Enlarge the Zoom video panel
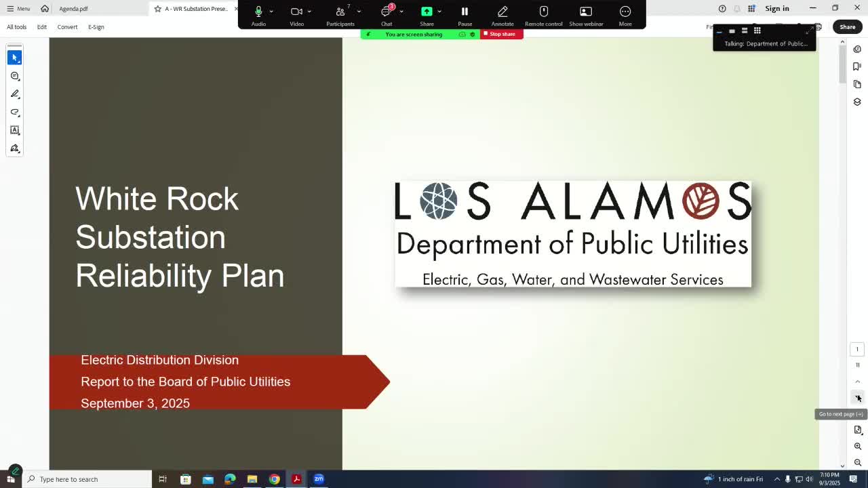Image resolution: width=868 pixels, height=488 pixels. [x=808, y=31]
